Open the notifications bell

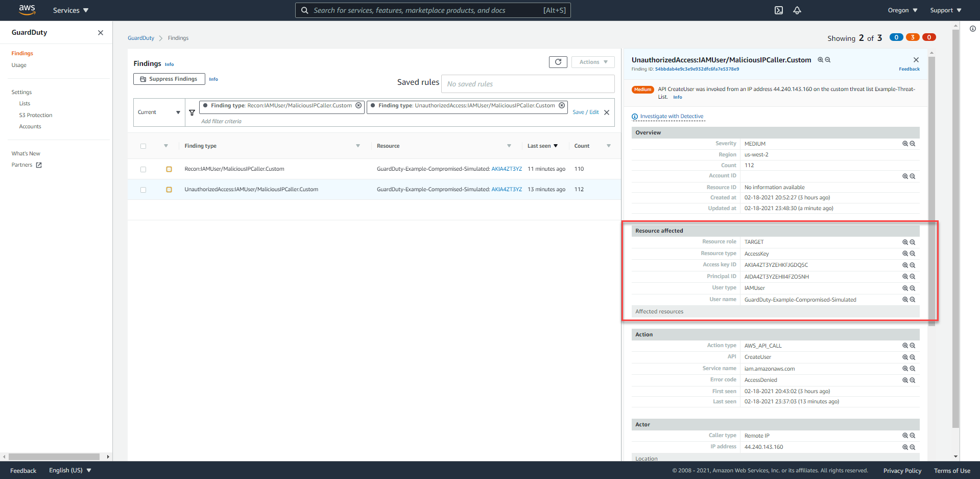(797, 10)
